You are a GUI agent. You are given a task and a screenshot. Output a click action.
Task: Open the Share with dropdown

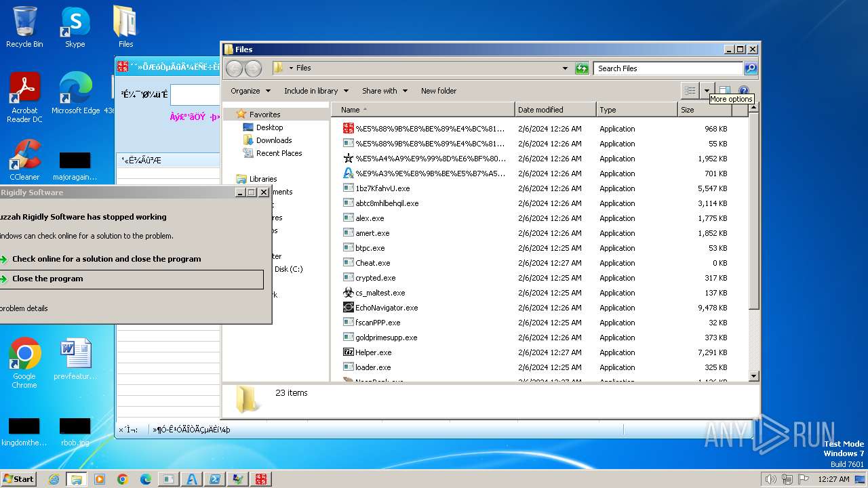click(x=384, y=91)
